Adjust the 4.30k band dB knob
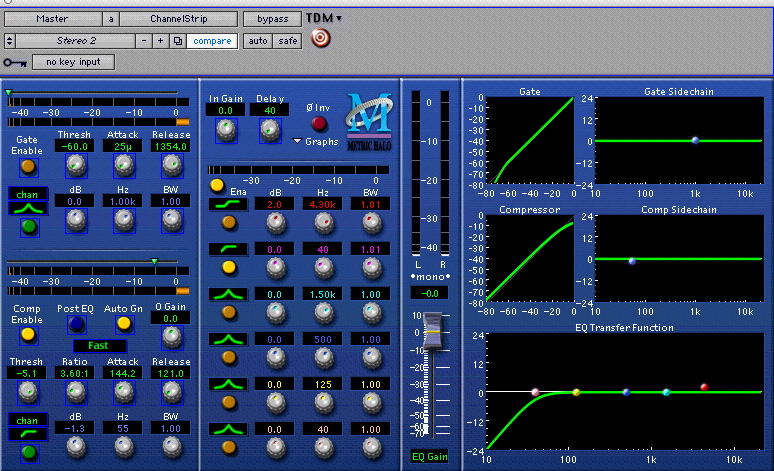The width and height of the screenshot is (774, 471). (x=275, y=223)
